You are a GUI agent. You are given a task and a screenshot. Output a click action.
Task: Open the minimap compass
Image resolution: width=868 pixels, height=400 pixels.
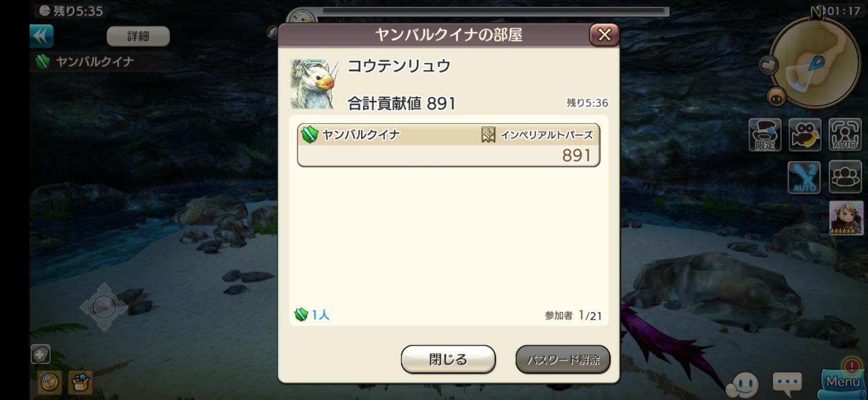click(x=816, y=62)
